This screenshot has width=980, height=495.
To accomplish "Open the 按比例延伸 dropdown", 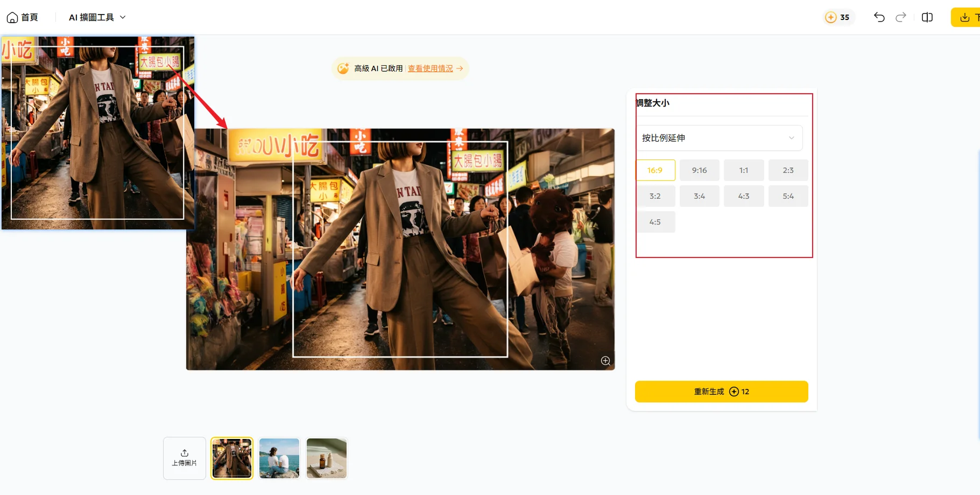I will point(718,138).
